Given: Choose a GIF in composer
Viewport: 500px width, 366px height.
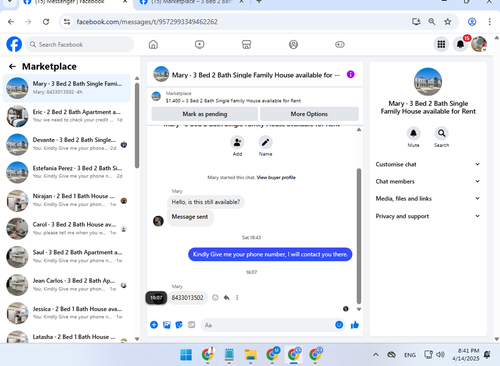Looking at the screenshot, I should 191,325.
